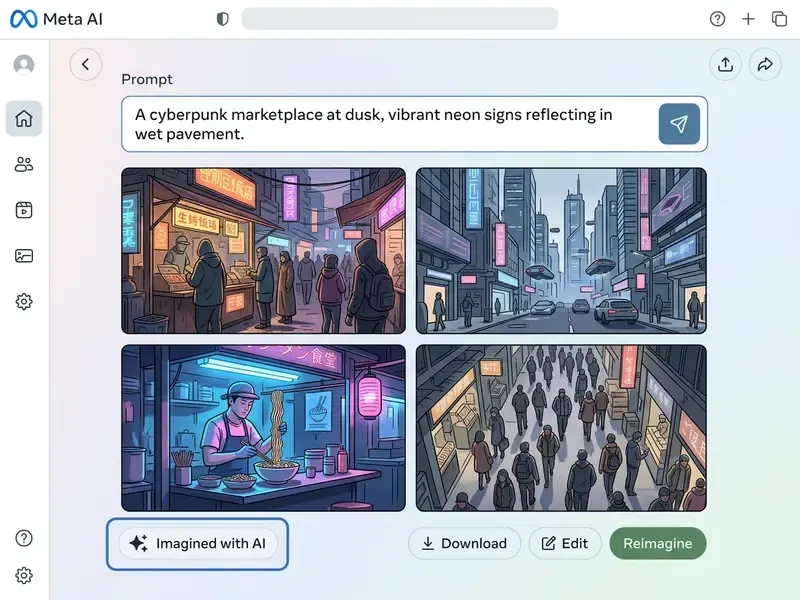Image resolution: width=800 pixels, height=600 pixels.
Task: Open the overhead crowded alley image
Action: click(x=561, y=428)
